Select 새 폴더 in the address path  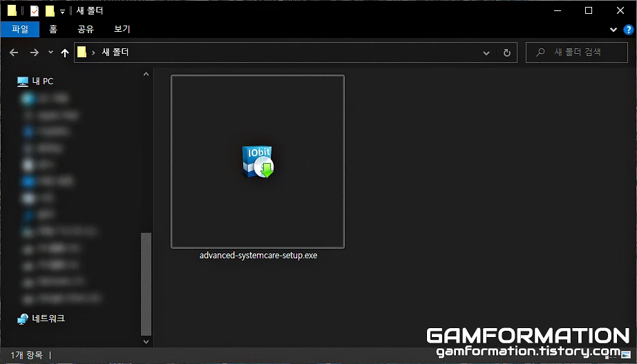[115, 52]
